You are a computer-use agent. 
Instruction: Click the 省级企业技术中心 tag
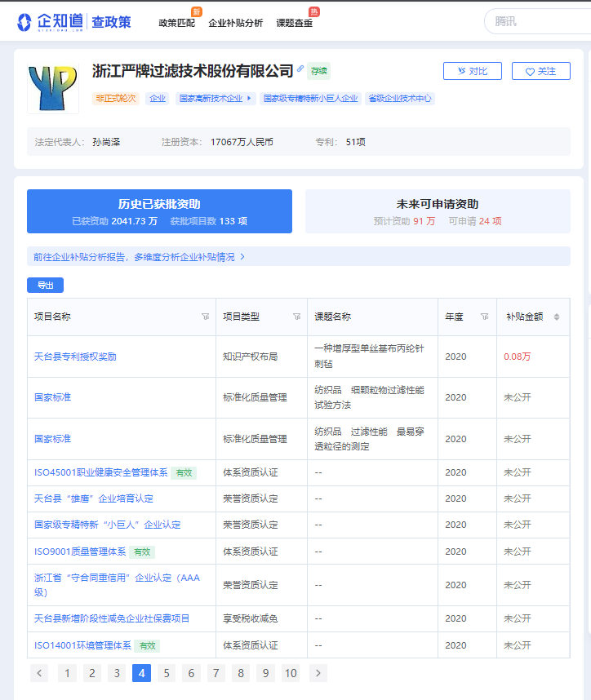(x=400, y=98)
